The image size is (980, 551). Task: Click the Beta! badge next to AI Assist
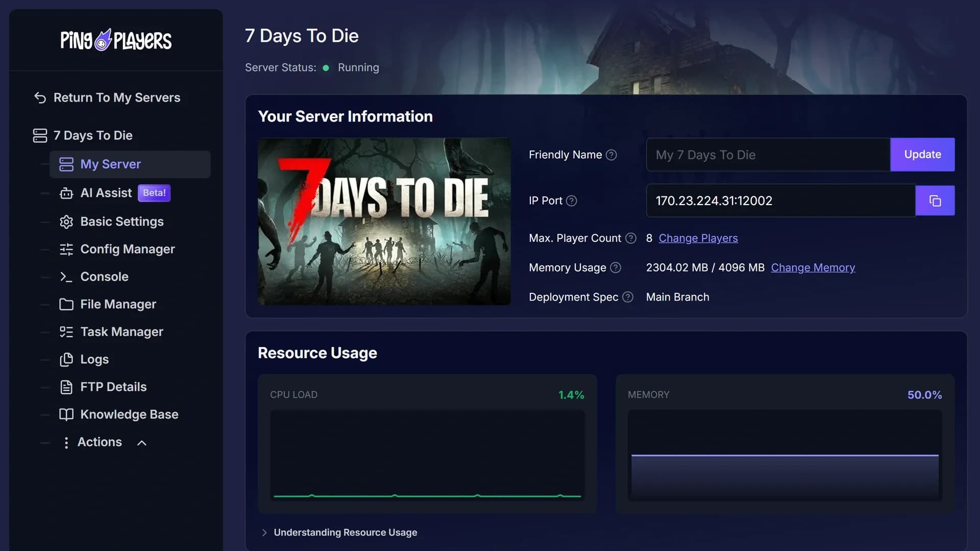[x=154, y=193]
